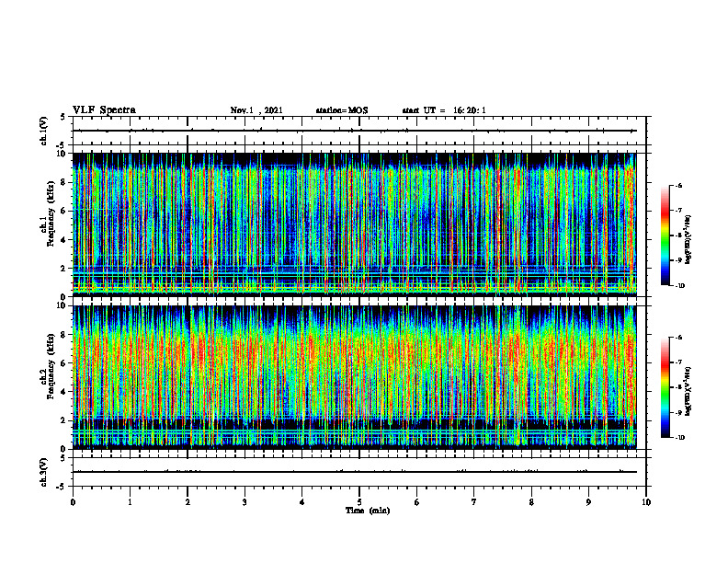Click the time axis tick label '5'
Screen dimensions: 728x563
(359, 502)
